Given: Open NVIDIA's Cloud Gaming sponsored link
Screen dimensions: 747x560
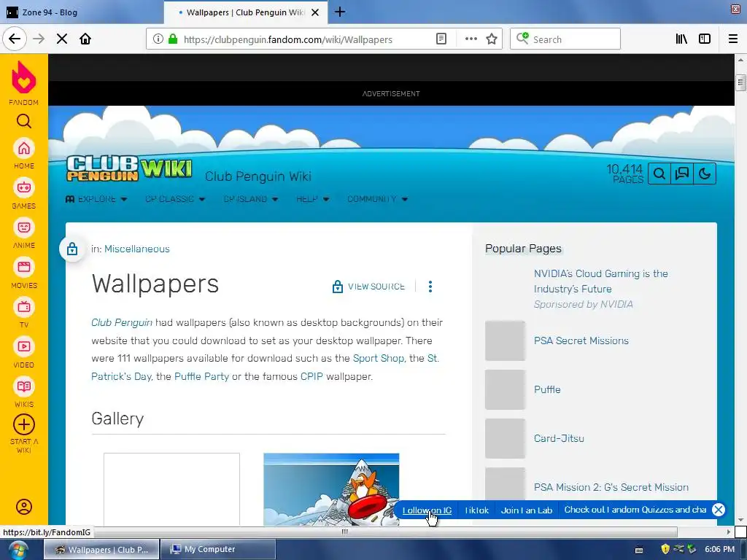Looking at the screenshot, I should click(601, 281).
